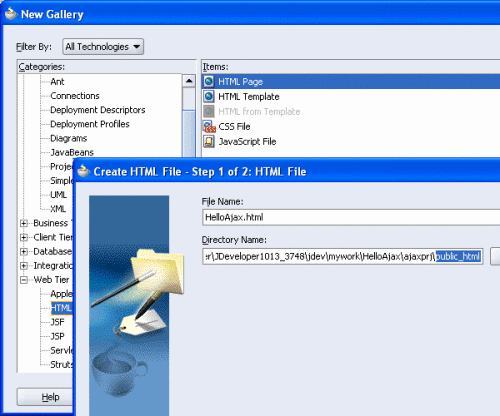
Task: Open the Filter By All Technologies dropdown
Action: coord(103,46)
